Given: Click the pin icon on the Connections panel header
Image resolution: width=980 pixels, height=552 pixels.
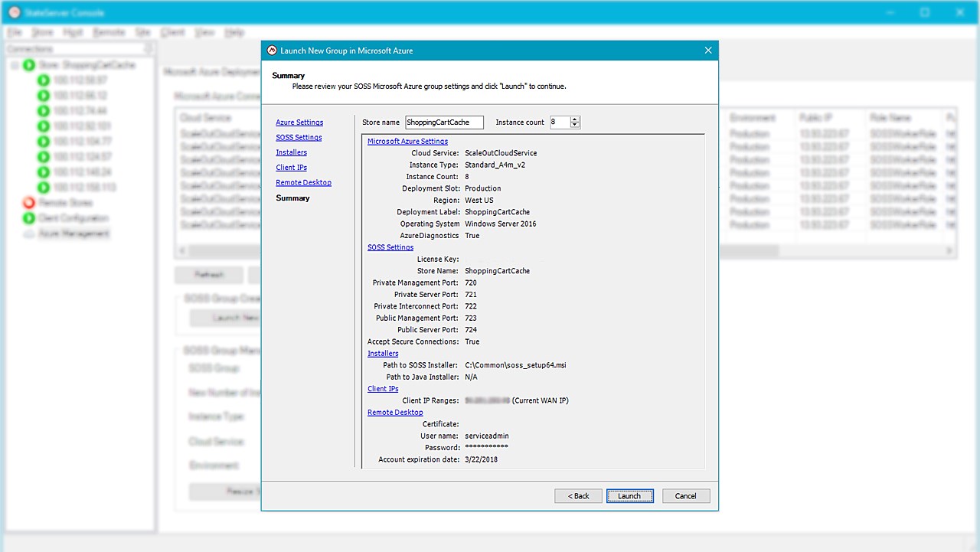Looking at the screenshot, I should click(148, 49).
